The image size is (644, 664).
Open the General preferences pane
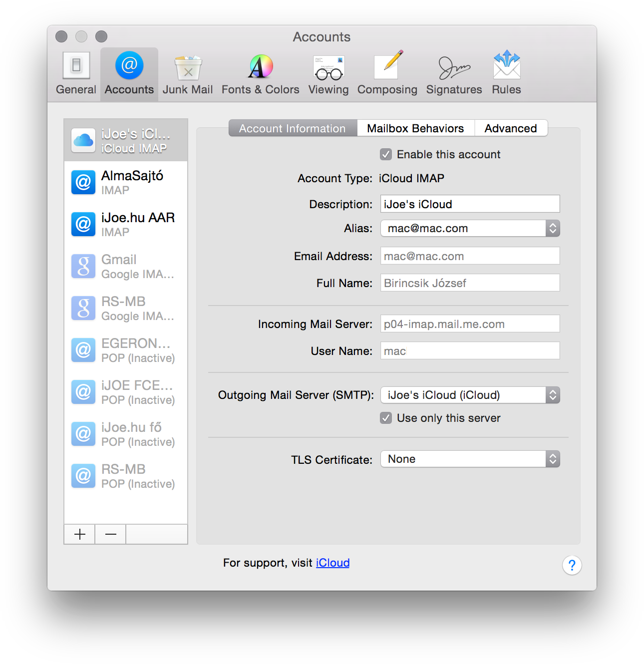pos(76,74)
